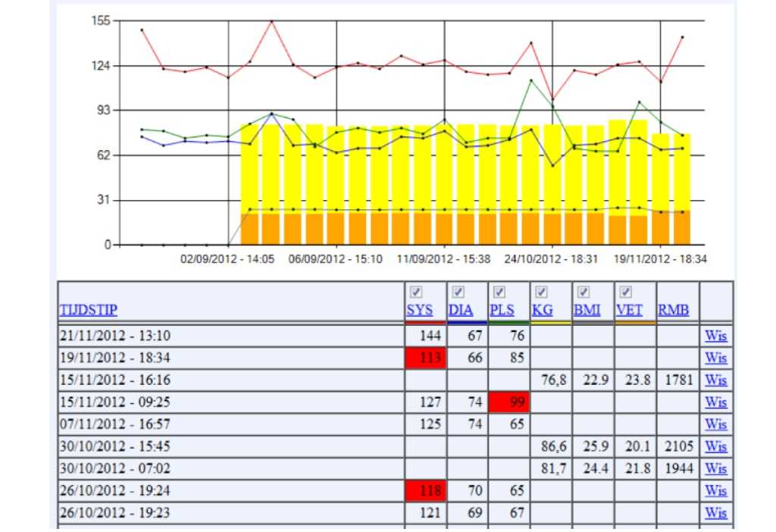The height and width of the screenshot is (532, 776).
Task: Select the KG column header link
Action: (543, 310)
